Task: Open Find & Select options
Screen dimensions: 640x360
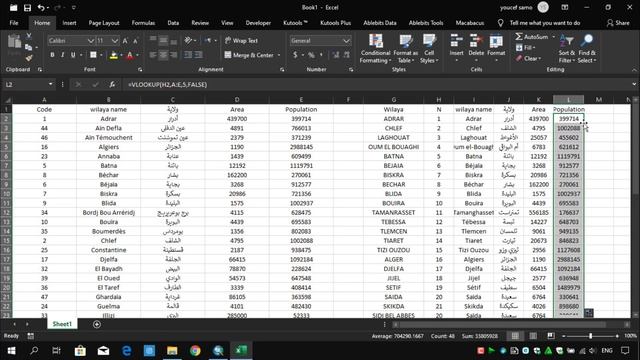Action: 587,49
